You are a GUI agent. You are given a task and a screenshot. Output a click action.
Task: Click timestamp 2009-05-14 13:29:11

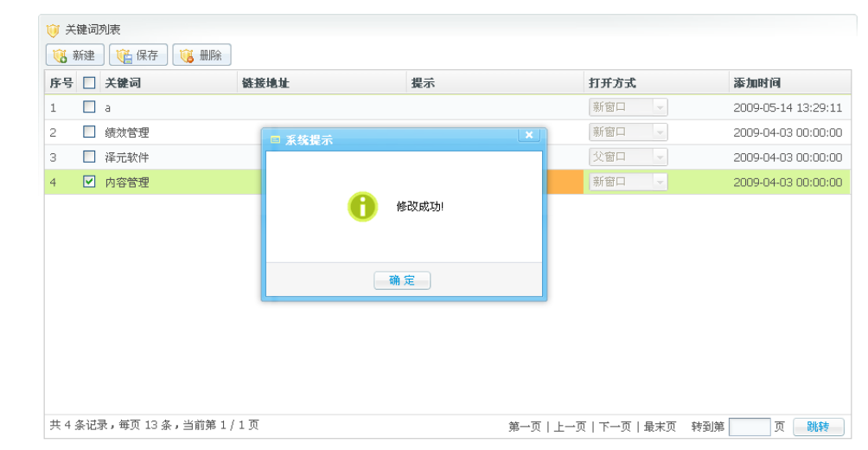point(788,107)
